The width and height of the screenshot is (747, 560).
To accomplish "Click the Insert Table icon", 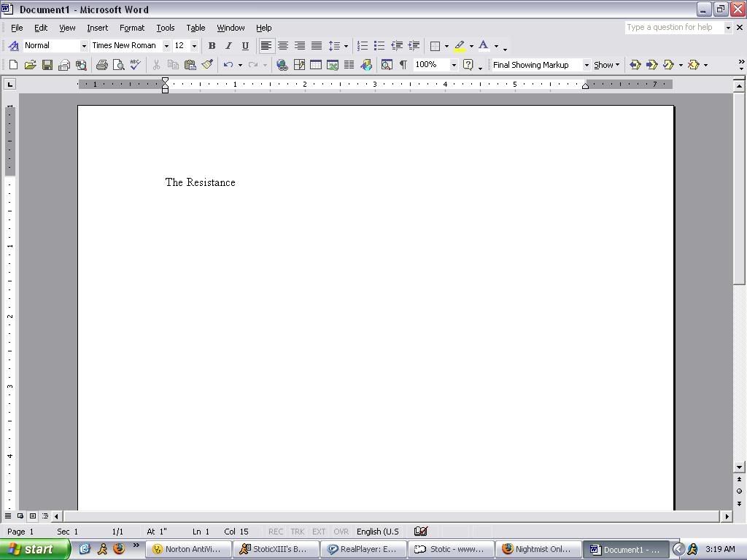I will (316, 65).
